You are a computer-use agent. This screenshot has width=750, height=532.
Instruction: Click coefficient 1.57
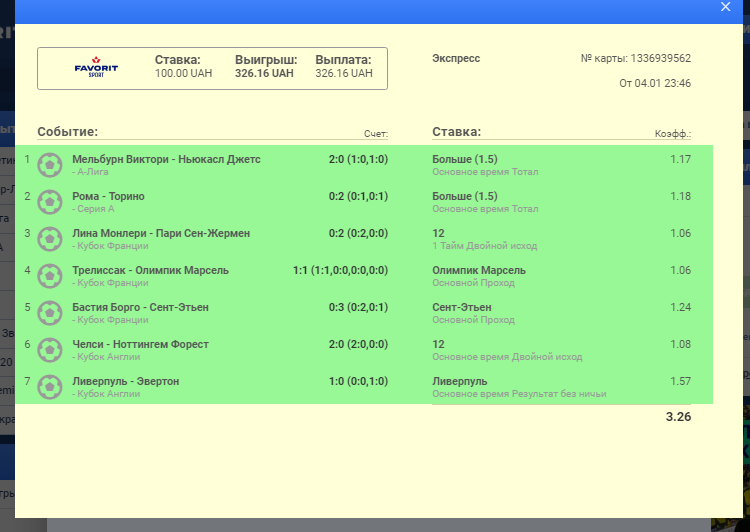coord(680,381)
